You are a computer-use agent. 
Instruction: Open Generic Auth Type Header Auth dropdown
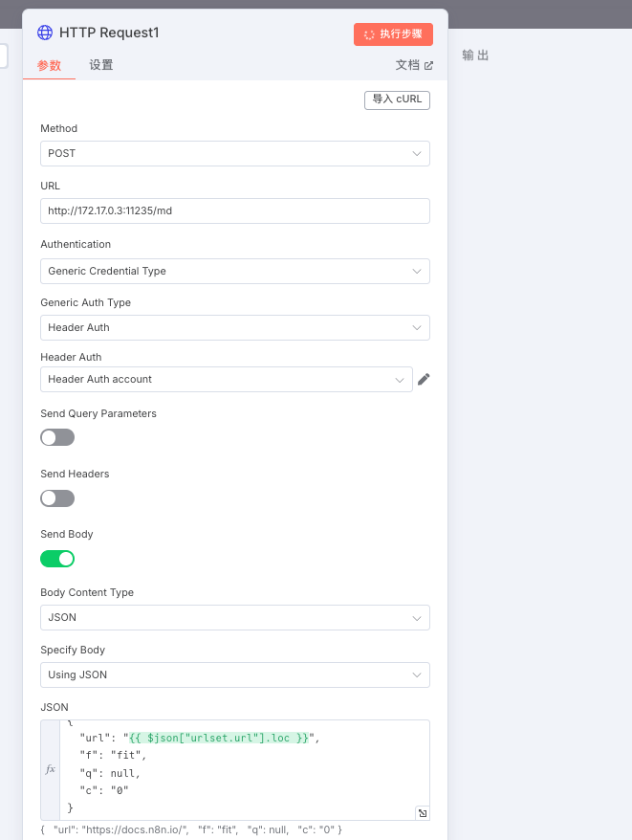[x=235, y=327]
